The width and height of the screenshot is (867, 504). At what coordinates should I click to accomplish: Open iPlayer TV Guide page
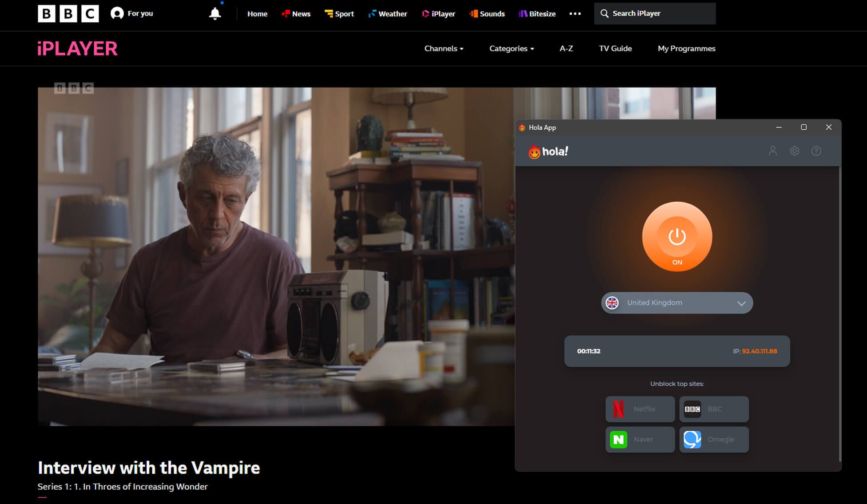615,48
